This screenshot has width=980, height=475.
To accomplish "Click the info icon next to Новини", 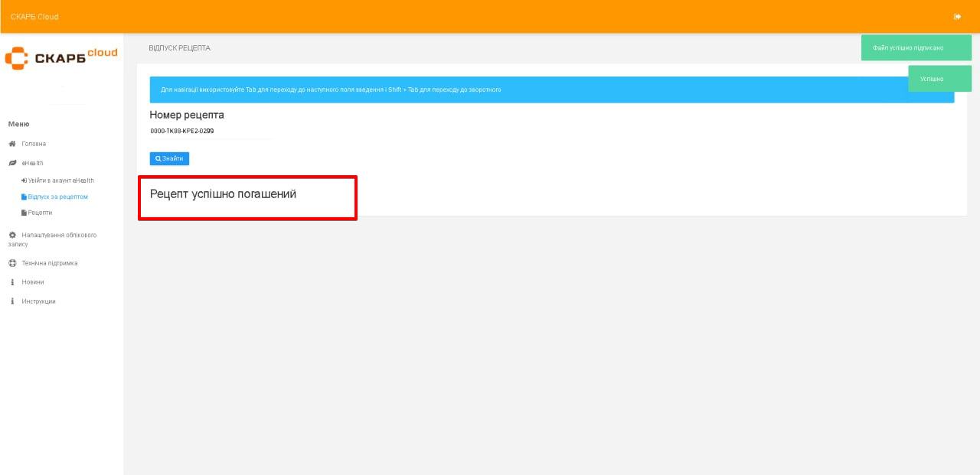I will pyautogui.click(x=12, y=282).
